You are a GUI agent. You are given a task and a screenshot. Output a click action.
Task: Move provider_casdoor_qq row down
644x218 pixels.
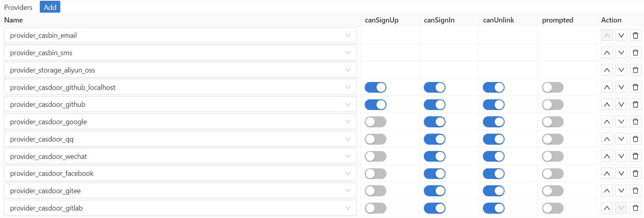point(621,139)
